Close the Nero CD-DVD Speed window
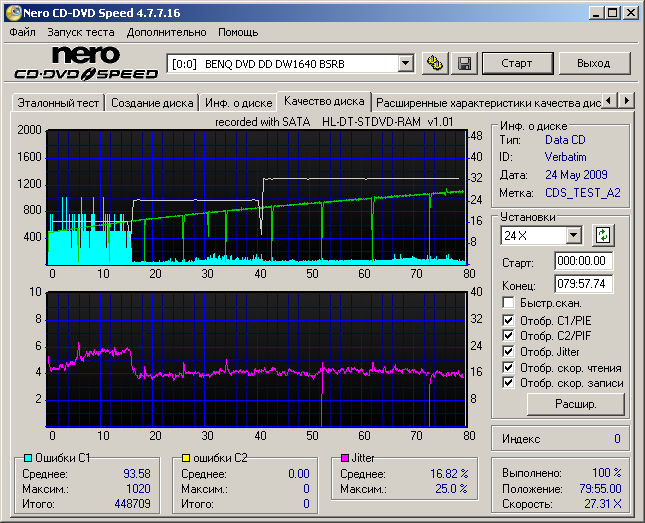Screen dimensions: 645x523 tap(631, 13)
